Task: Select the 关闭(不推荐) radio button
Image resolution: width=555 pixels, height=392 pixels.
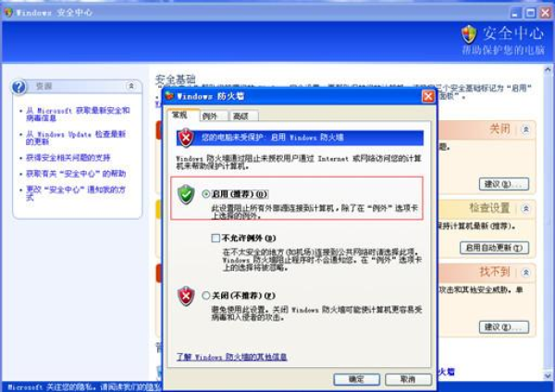Action: point(206,296)
